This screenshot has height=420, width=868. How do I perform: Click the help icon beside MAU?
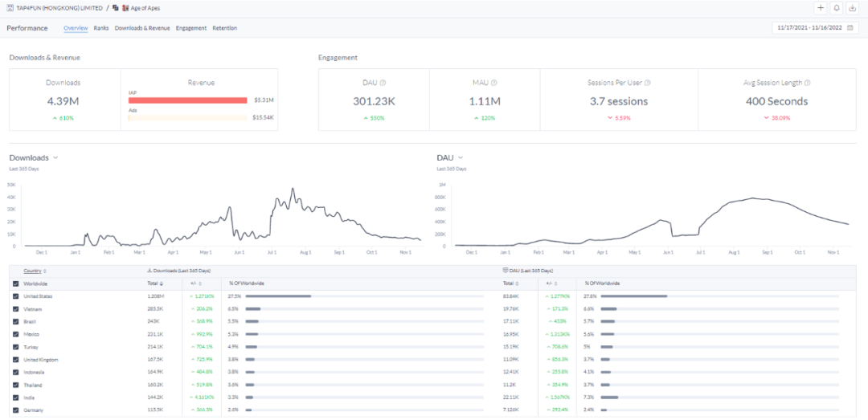pos(493,83)
